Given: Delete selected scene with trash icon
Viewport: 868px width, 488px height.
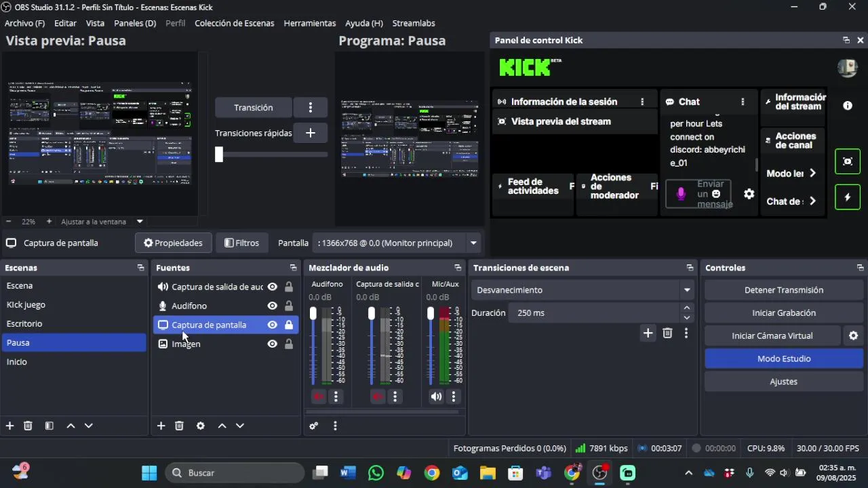Looking at the screenshot, I should [28, 426].
